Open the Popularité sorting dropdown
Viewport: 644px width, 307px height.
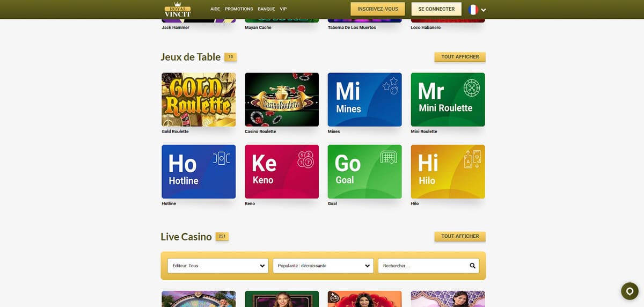(x=323, y=266)
